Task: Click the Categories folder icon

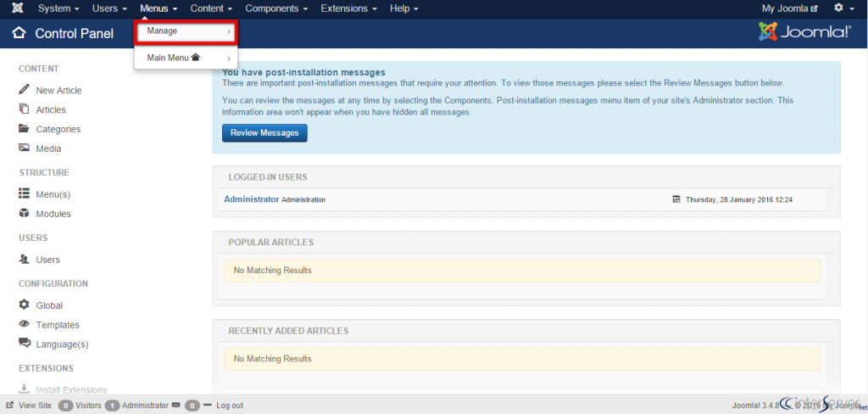Action: coord(24,128)
